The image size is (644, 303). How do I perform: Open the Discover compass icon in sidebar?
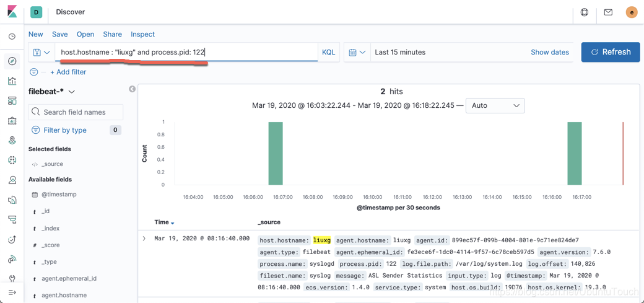[12, 62]
